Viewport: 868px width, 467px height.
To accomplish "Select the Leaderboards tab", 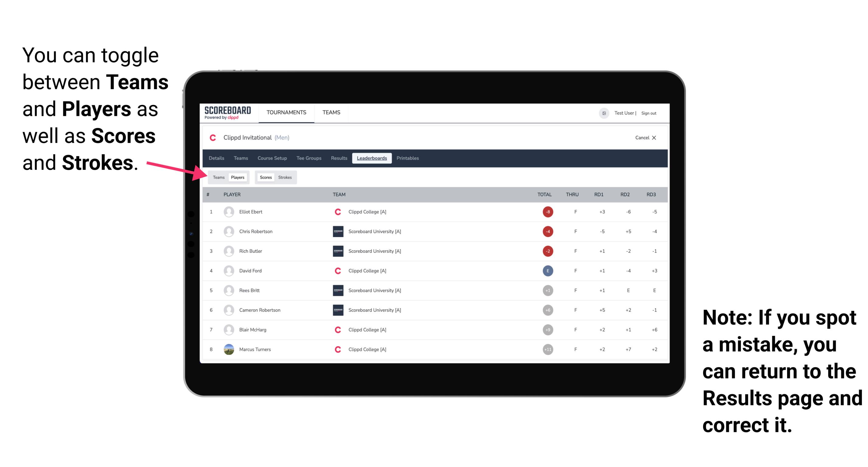I will pyautogui.click(x=372, y=158).
